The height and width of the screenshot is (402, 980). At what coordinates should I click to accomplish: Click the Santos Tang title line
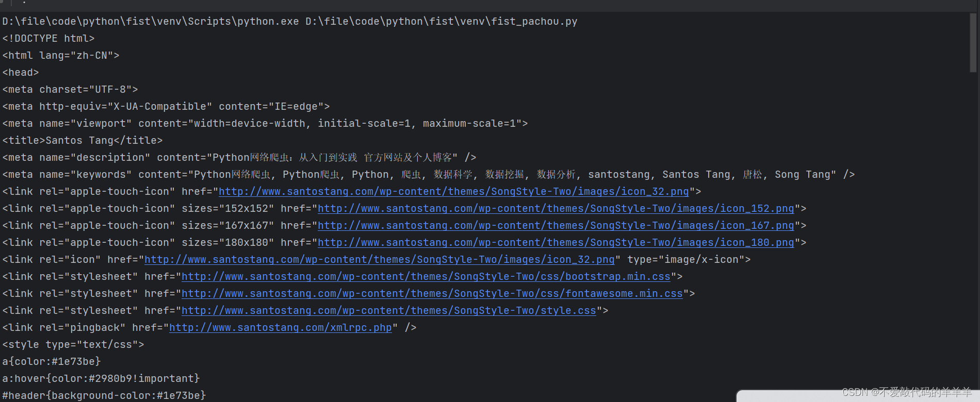(83, 141)
